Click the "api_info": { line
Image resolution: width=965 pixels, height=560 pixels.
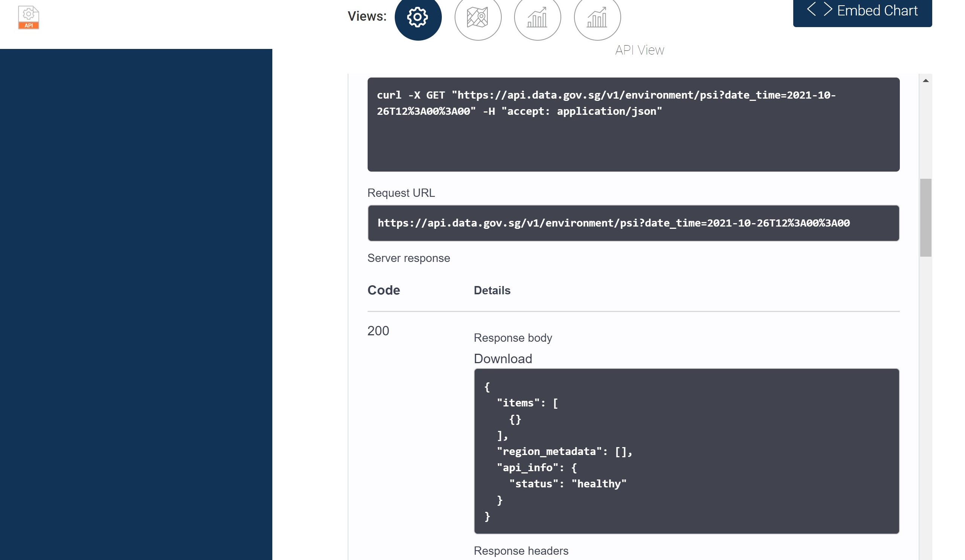coord(537,468)
